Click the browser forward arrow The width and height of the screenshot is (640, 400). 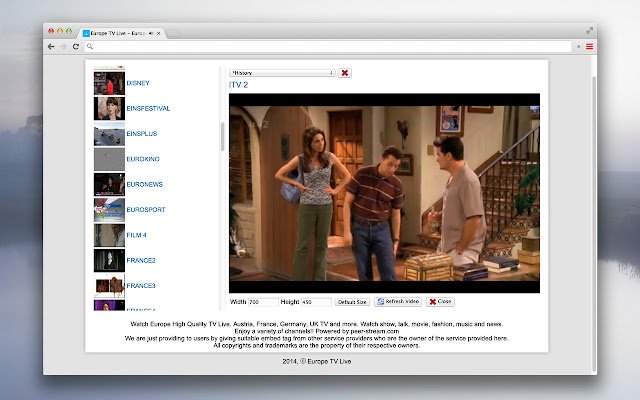pyautogui.click(x=63, y=47)
